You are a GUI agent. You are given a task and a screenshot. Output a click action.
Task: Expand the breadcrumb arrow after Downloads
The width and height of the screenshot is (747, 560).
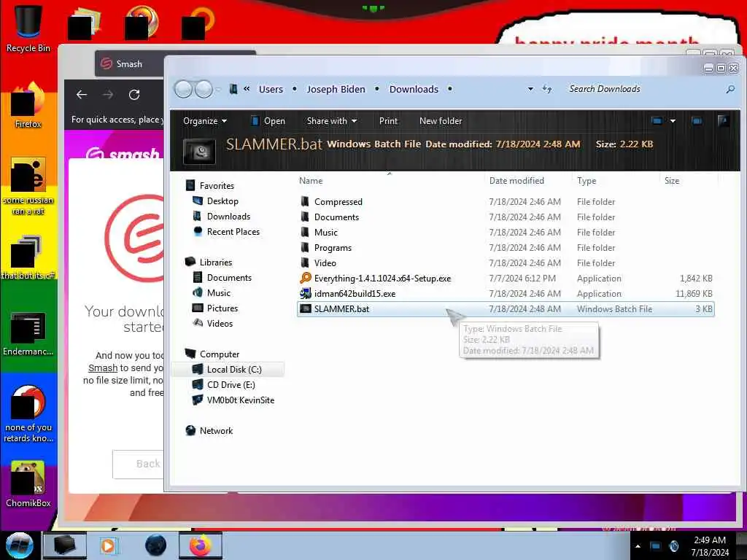(449, 89)
